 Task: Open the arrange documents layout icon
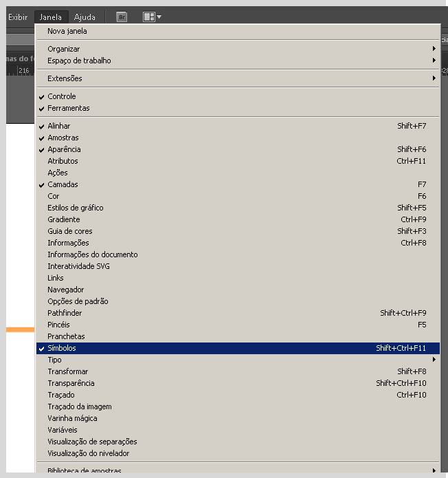pyautogui.click(x=149, y=17)
